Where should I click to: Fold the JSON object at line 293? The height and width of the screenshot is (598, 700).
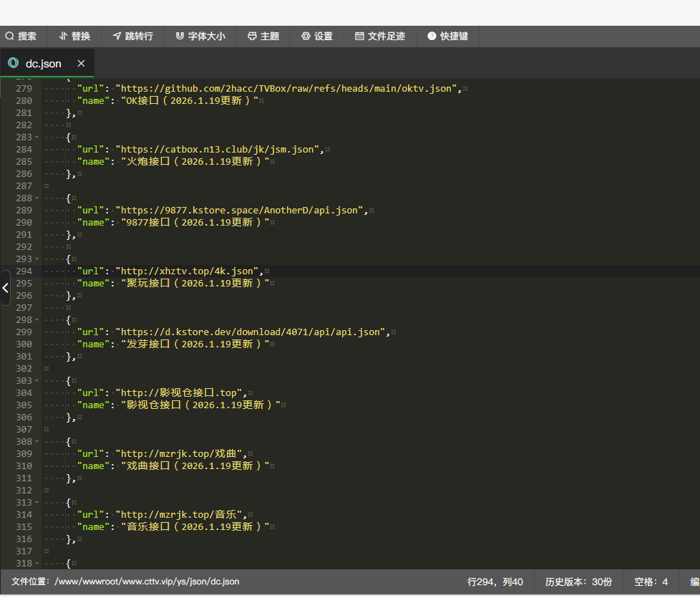click(x=37, y=259)
